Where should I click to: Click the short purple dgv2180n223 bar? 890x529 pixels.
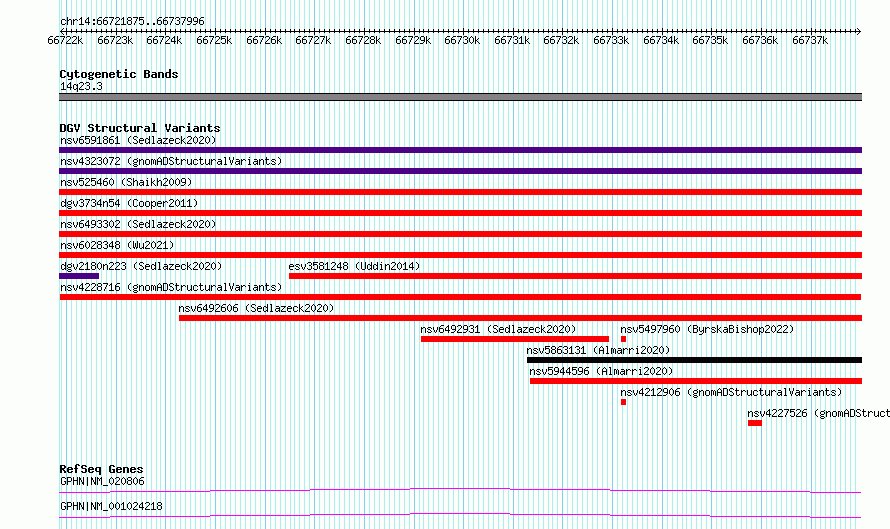(79, 276)
